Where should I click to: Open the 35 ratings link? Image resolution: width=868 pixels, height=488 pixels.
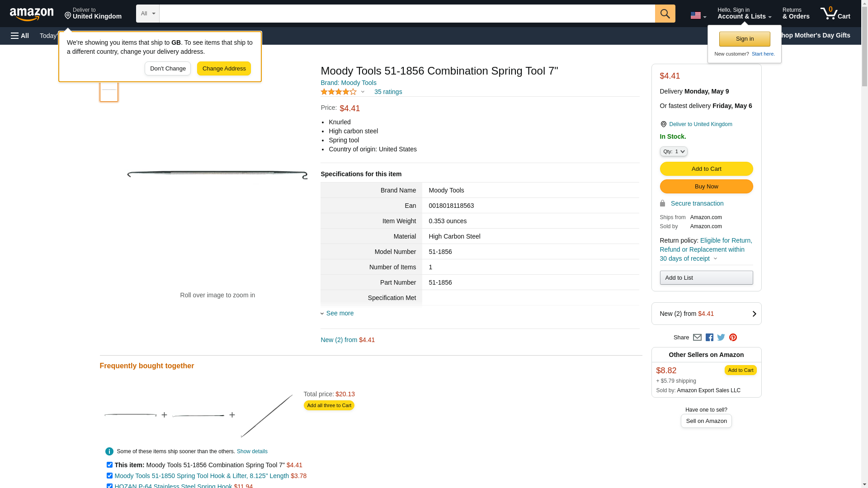(x=388, y=92)
